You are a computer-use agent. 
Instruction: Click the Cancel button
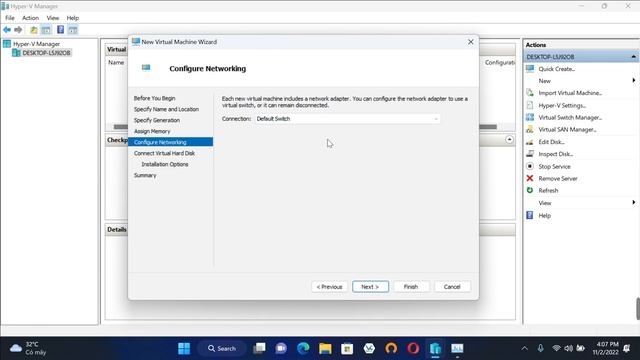click(452, 287)
